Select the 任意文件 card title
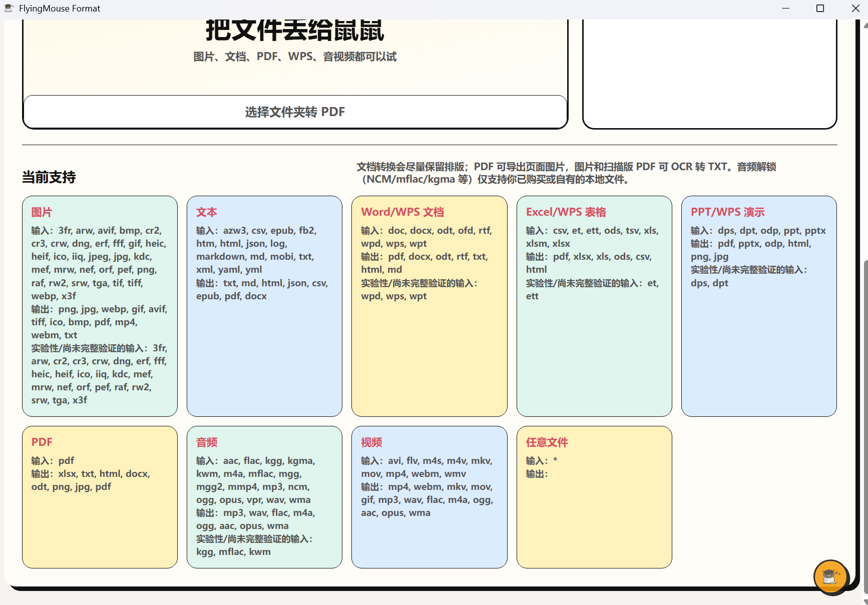Screen dimensions: 868x605 pos(547,442)
